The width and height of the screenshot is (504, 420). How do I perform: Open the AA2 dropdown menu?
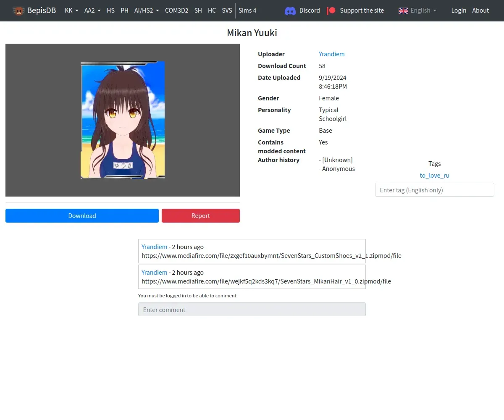click(x=92, y=10)
